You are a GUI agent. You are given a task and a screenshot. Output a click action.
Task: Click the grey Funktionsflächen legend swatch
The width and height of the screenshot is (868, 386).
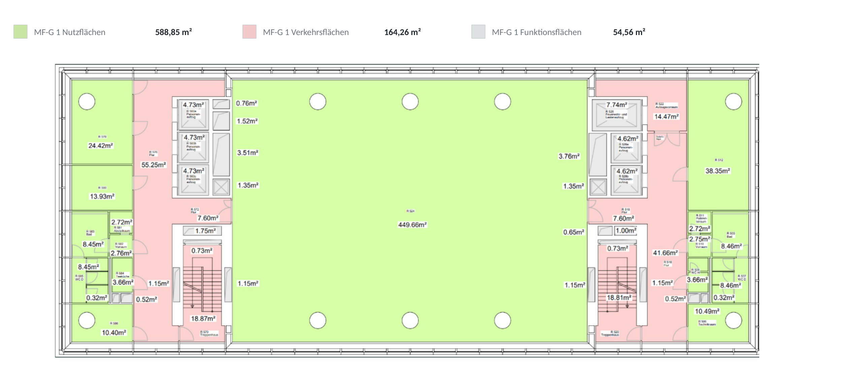coord(478,32)
